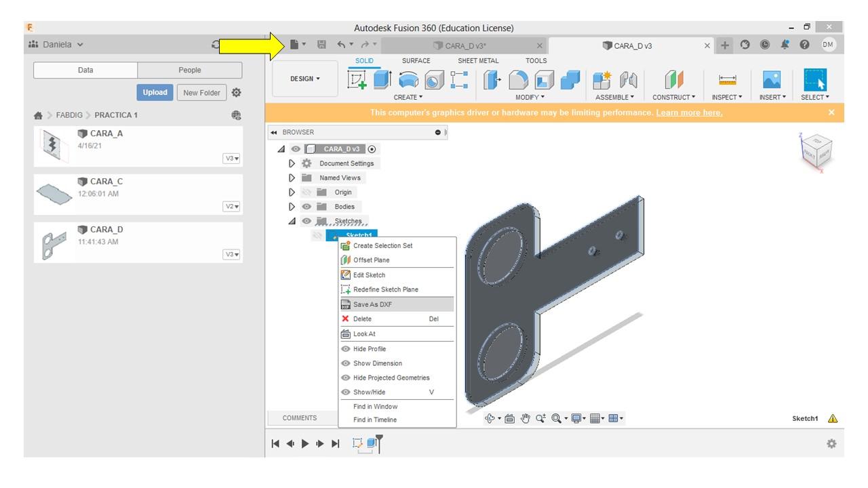The width and height of the screenshot is (868, 488).
Task: Select the Hole tool
Action: (434, 80)
